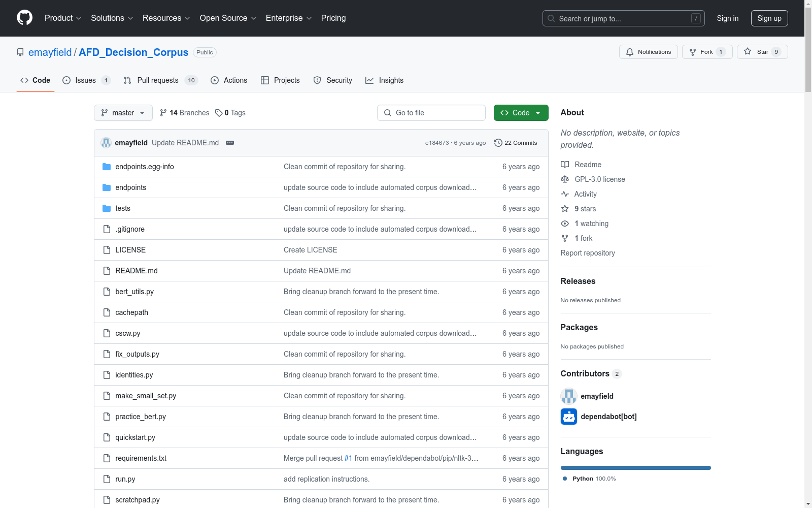Click the run.py file icon

(x=107, y=479)
